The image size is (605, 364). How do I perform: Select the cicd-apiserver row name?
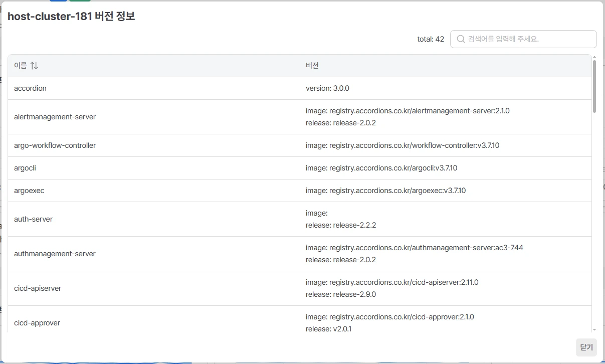[x=38, y=288]
